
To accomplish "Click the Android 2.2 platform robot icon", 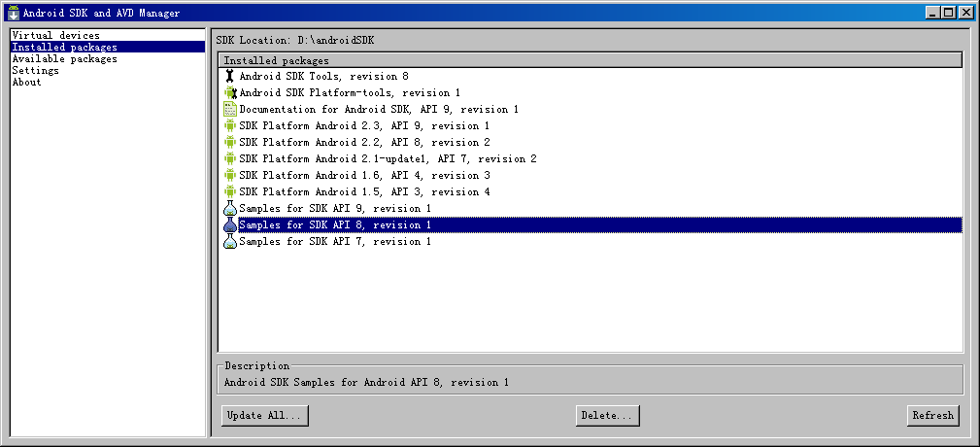I will [x=230, y=143].
